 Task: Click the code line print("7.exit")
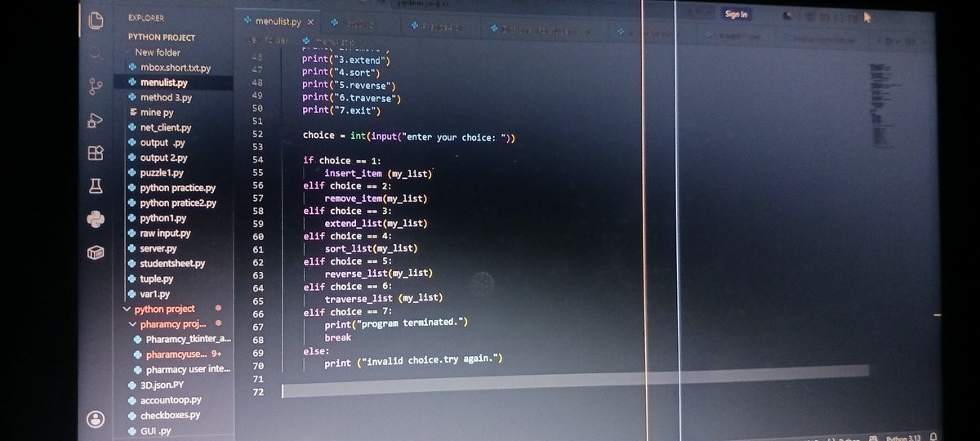[341, 110]
